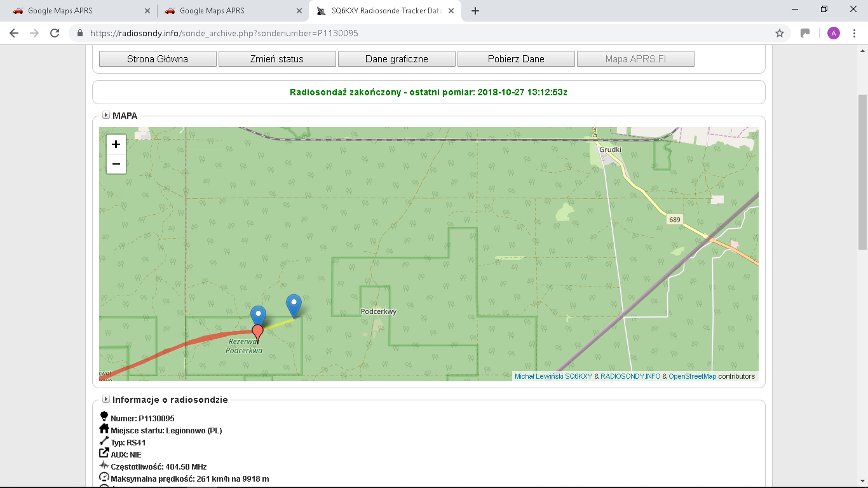This screenshot has width=868, height=488.
Task: Click Typ: RS41 line
Action: tap(128, 443)
